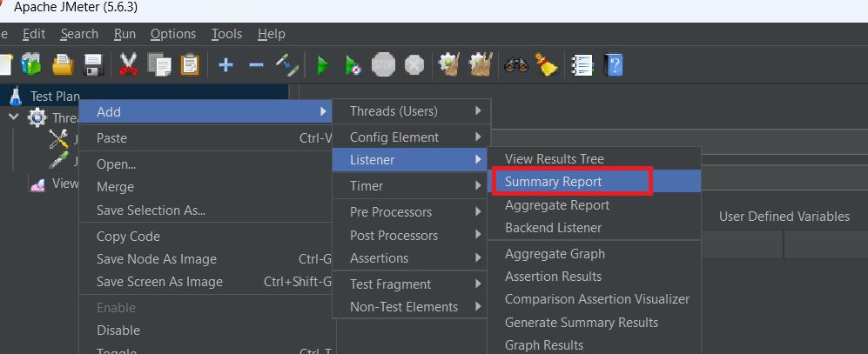The image size is (868, 354).
Task: Click the Cut scissors icon
Action: 129,64
